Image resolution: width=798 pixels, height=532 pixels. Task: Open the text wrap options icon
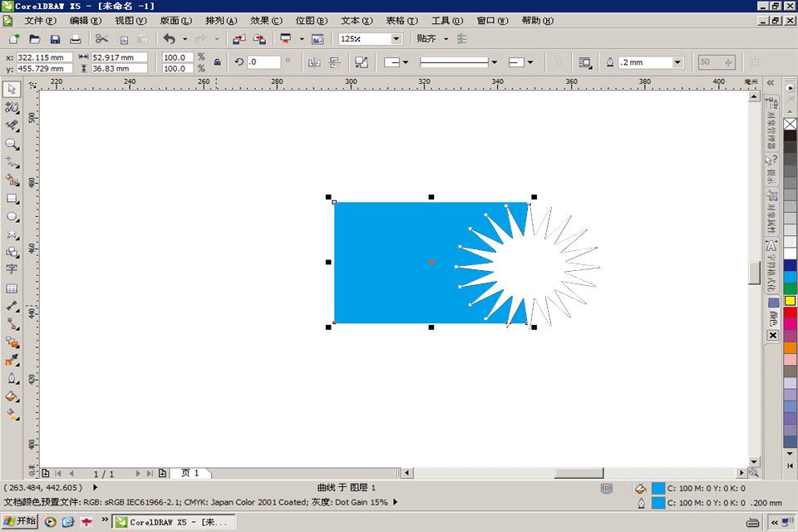(584, 62)
